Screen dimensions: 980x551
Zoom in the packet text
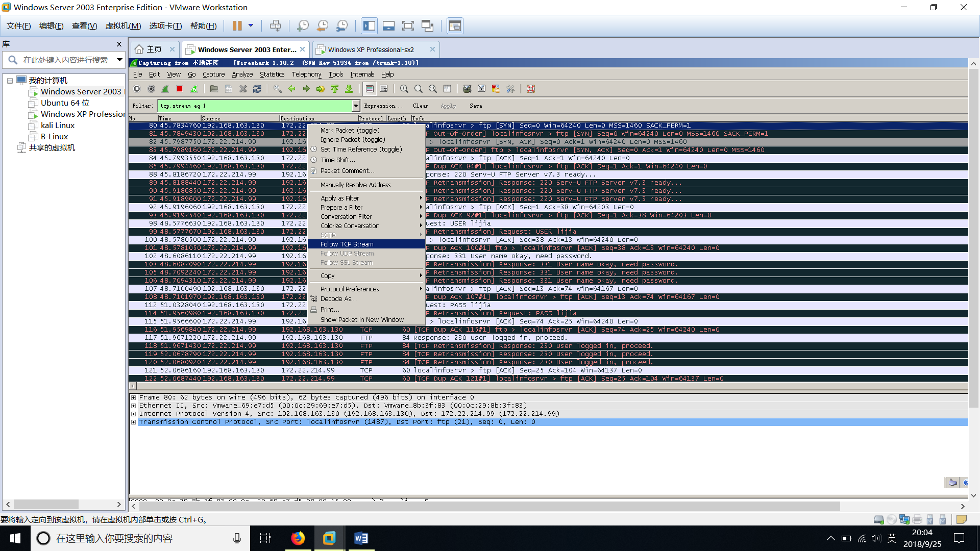[404, 89]
